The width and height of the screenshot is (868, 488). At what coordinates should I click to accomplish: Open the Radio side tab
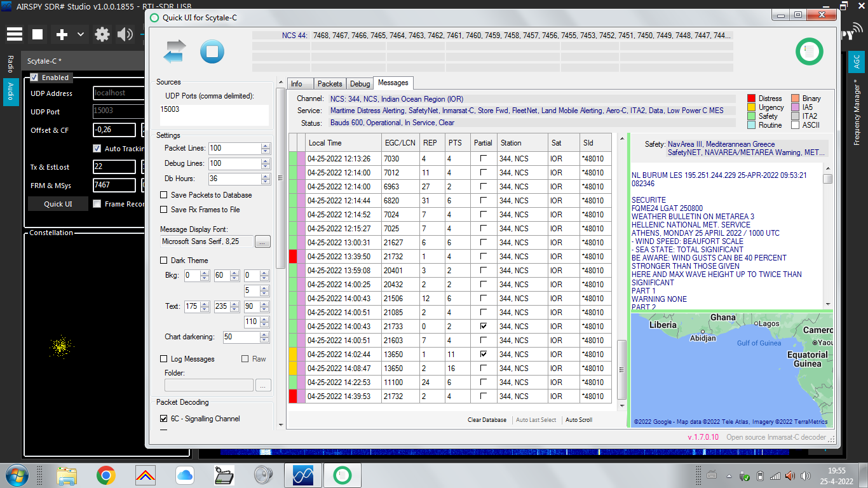coord(11,64)
